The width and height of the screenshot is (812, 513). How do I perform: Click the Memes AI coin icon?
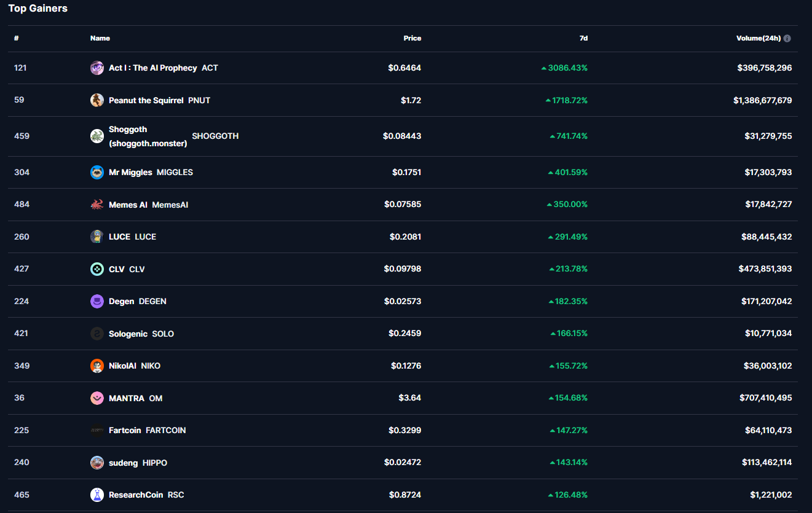97,205
